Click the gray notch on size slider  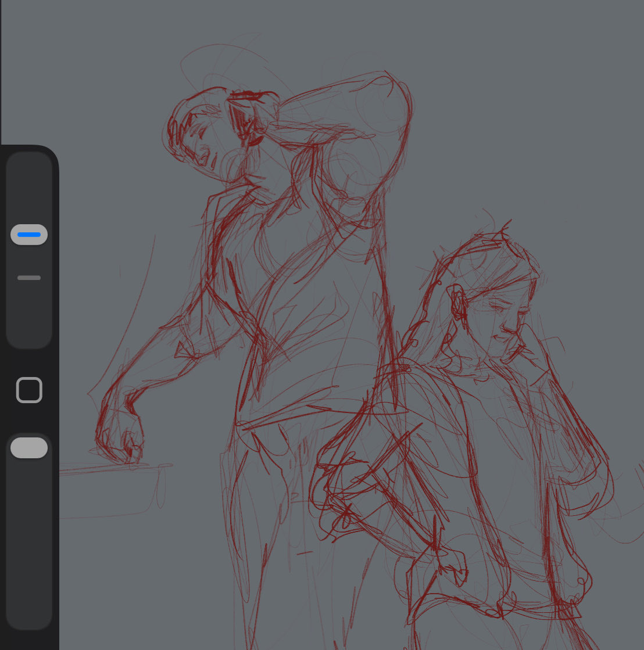(29, 278)
